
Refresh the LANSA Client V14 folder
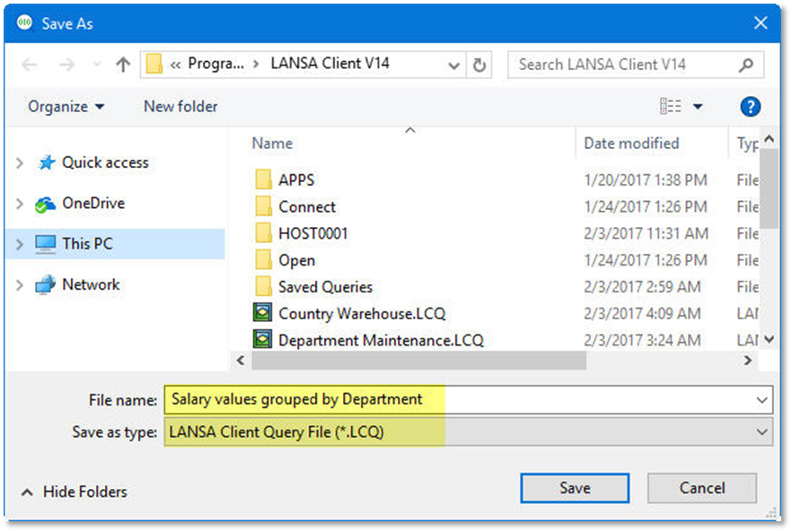(x=480, y=65)
